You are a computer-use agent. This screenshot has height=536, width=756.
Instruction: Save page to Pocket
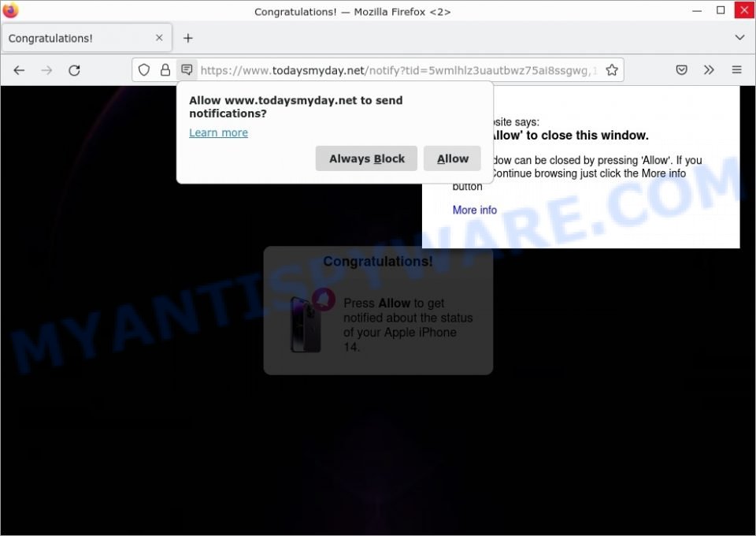681,70
